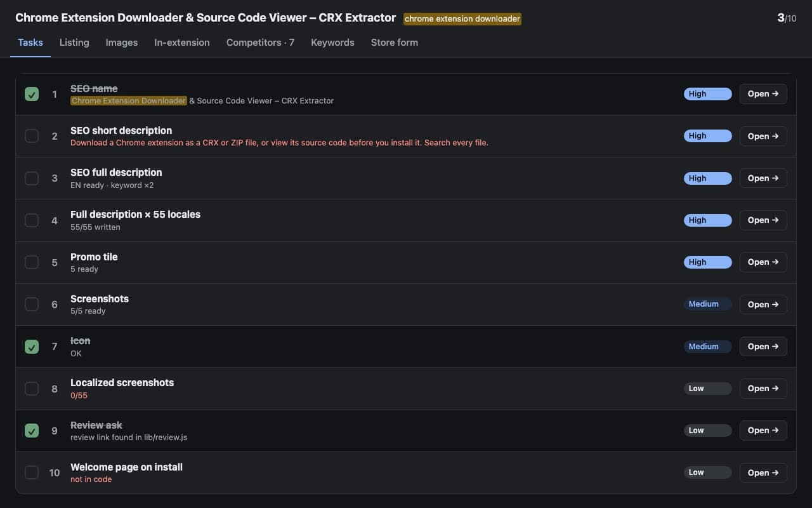Click the Medium badge on Screenshots row
The image size is (812, 508).
point(707,304)
